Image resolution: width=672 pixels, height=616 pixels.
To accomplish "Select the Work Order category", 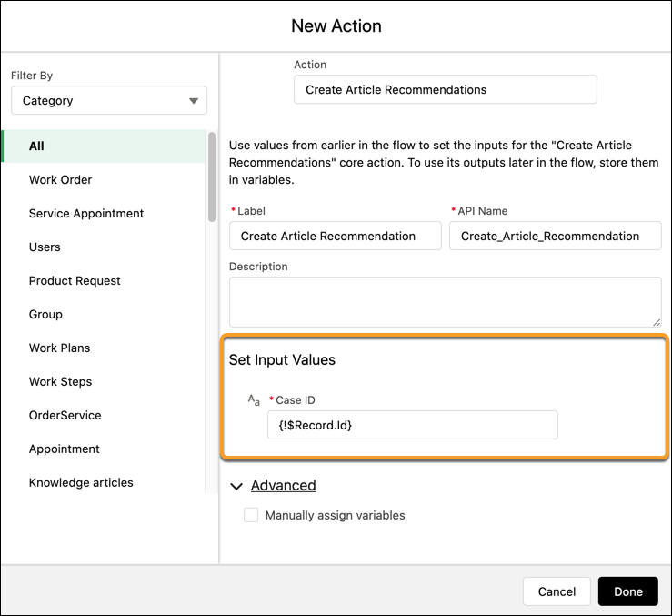I will (x=104, y=180).
